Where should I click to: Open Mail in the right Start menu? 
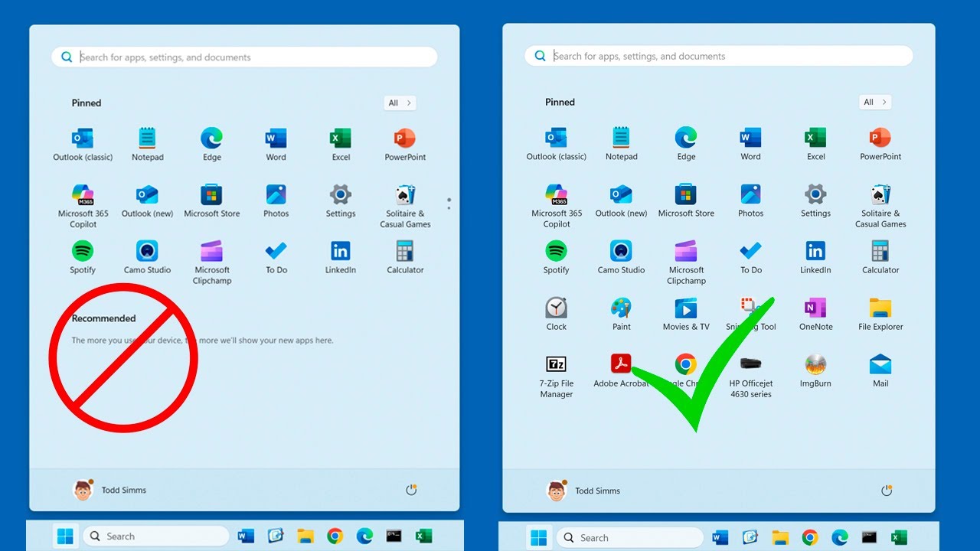tap(880, 371)
